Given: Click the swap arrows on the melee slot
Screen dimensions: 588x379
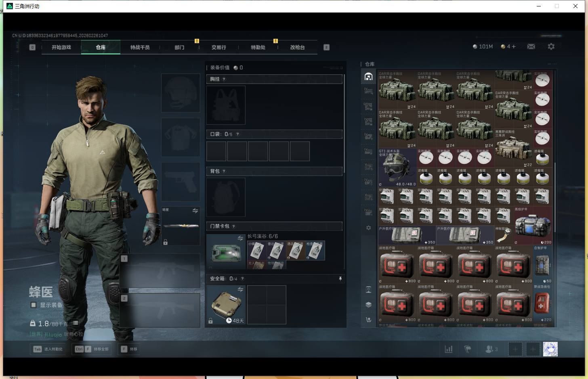Looking at the screenshot, I should [195, 211].
